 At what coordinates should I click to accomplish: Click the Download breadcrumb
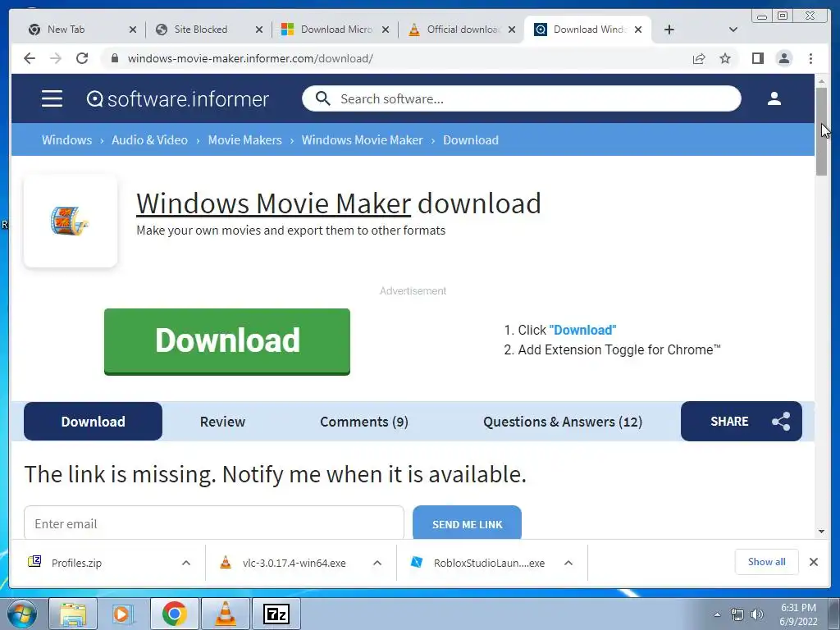click(471, 140)
